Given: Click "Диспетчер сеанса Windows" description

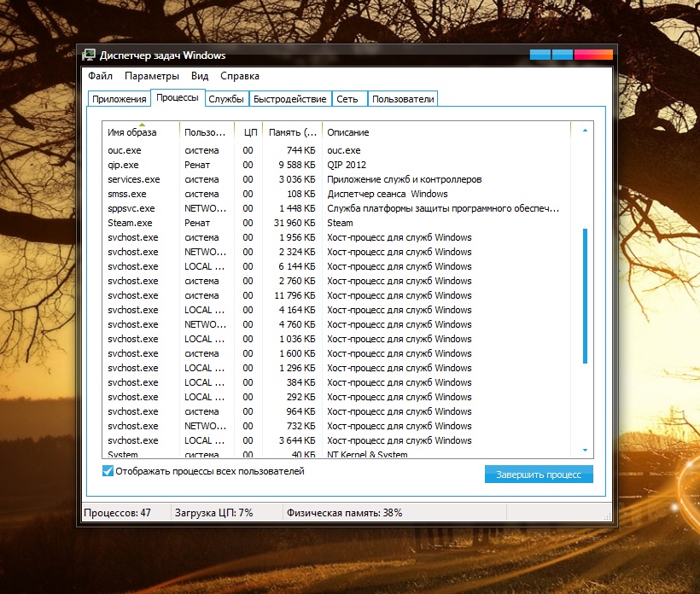Looking at the screenshot, I should (x=388, y=194).
